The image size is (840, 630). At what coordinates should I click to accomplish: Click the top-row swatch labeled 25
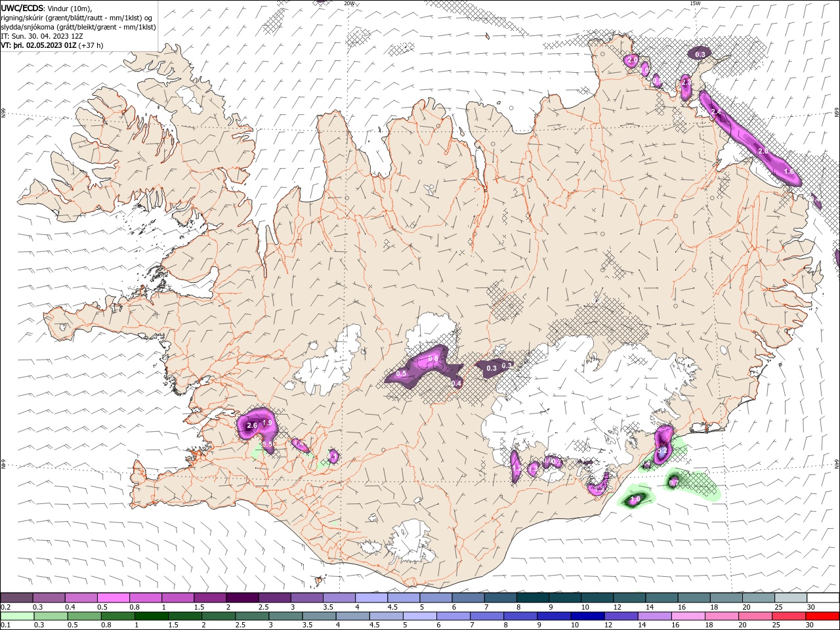pos(791,598)
